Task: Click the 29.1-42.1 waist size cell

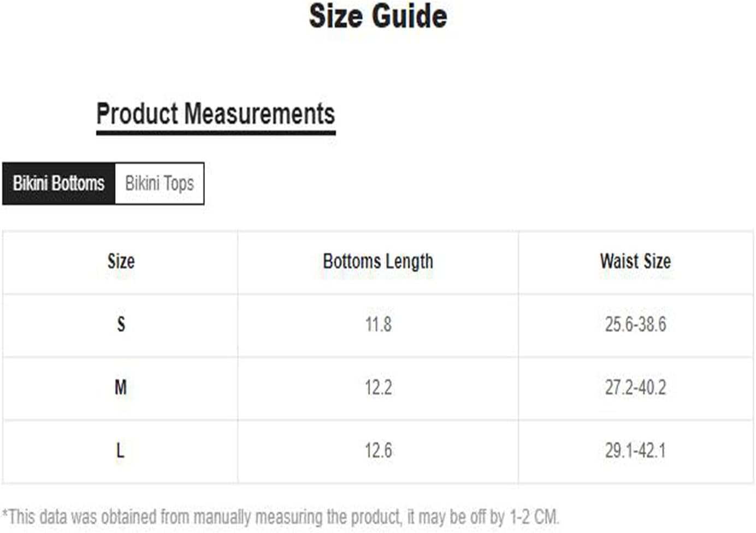Action: [635, 451]
